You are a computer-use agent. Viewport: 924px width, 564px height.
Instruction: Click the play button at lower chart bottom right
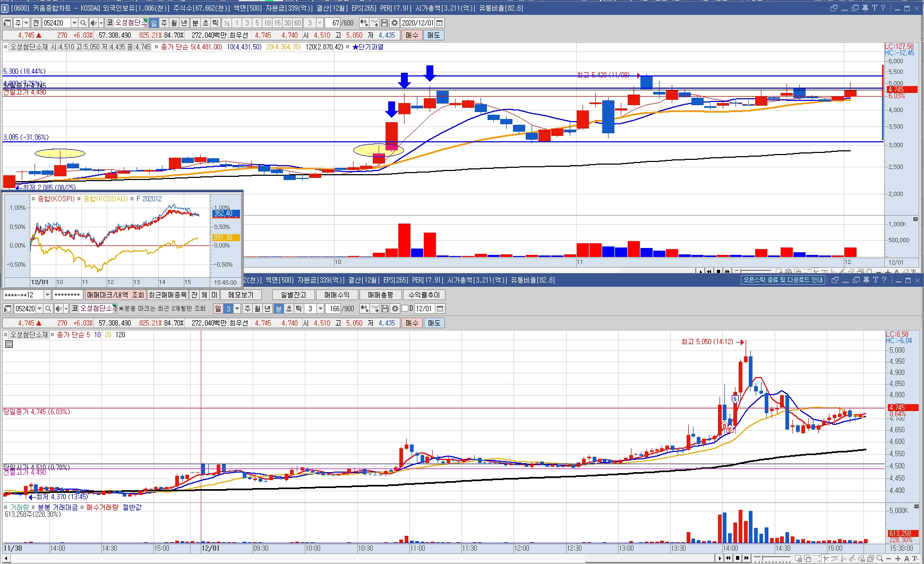[720, 558]
